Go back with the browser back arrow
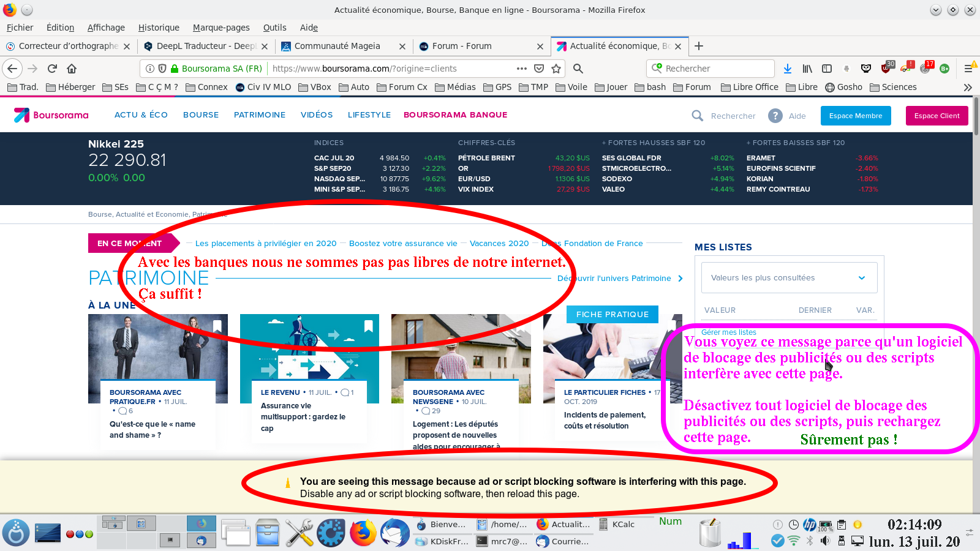Screen dimensions: 980x551 [x=13, y=69]
